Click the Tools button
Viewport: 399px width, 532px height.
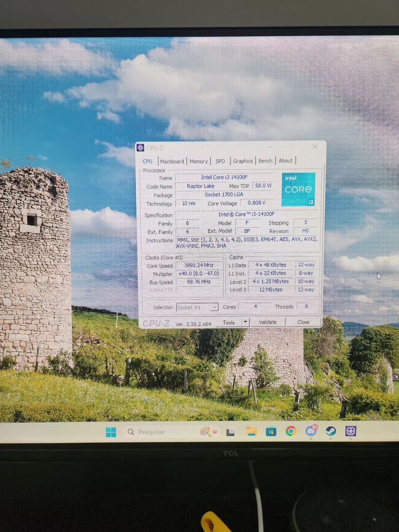[229, 323]
